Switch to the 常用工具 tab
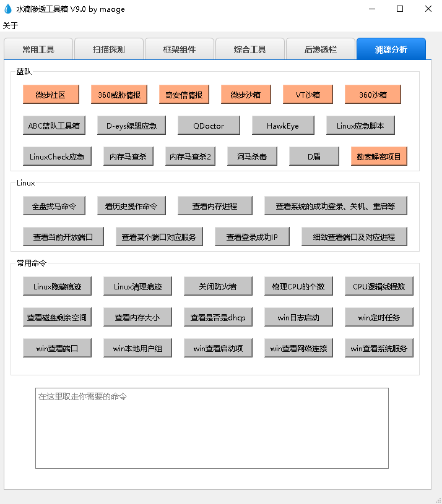This screenshot has height=504, width=442. coord(38,49)
